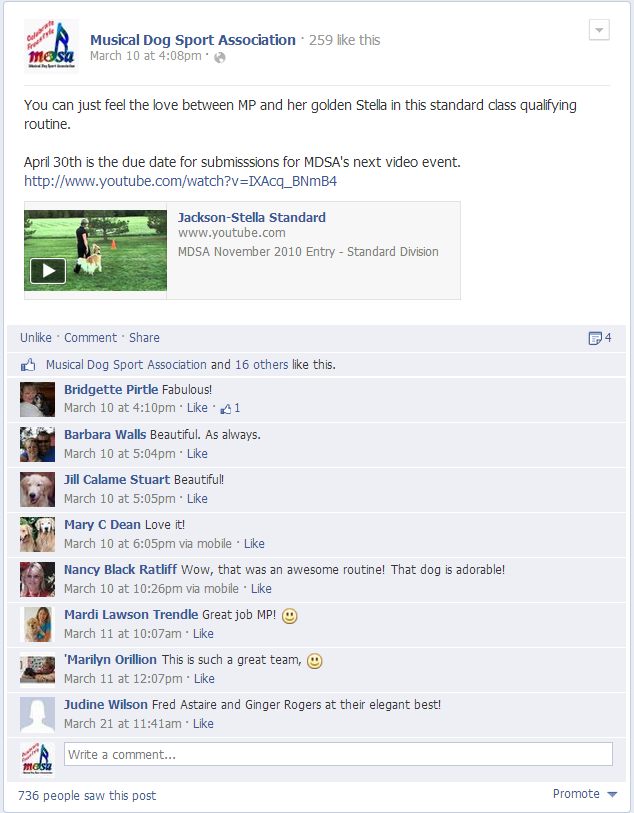This screenshot has width=634, height=813.
Task: Click the MDSA page logo avatar
Action: click(x=51, y=47)
